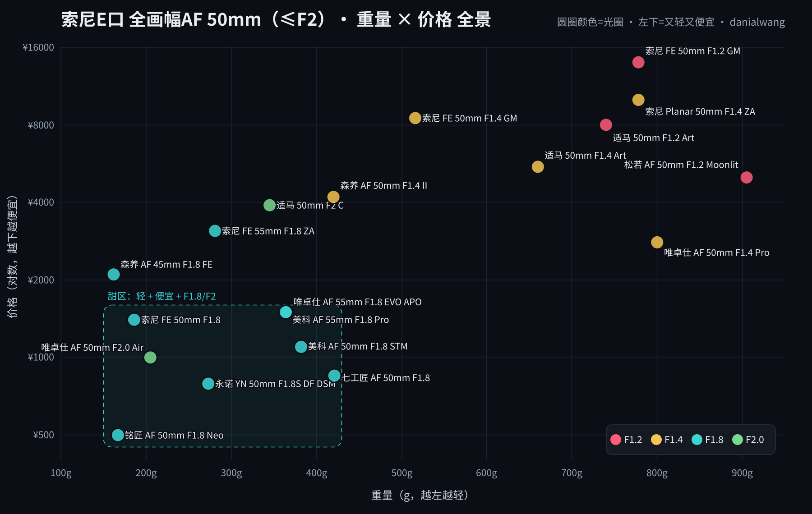
Task: Click the ¥4000 price axis tick
Action: [x=41, y=202]
